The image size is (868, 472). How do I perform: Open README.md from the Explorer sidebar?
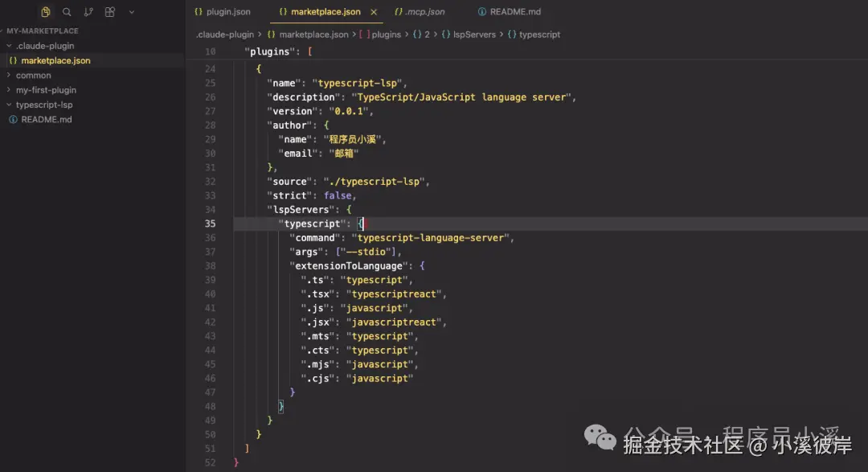pos(43,119)
